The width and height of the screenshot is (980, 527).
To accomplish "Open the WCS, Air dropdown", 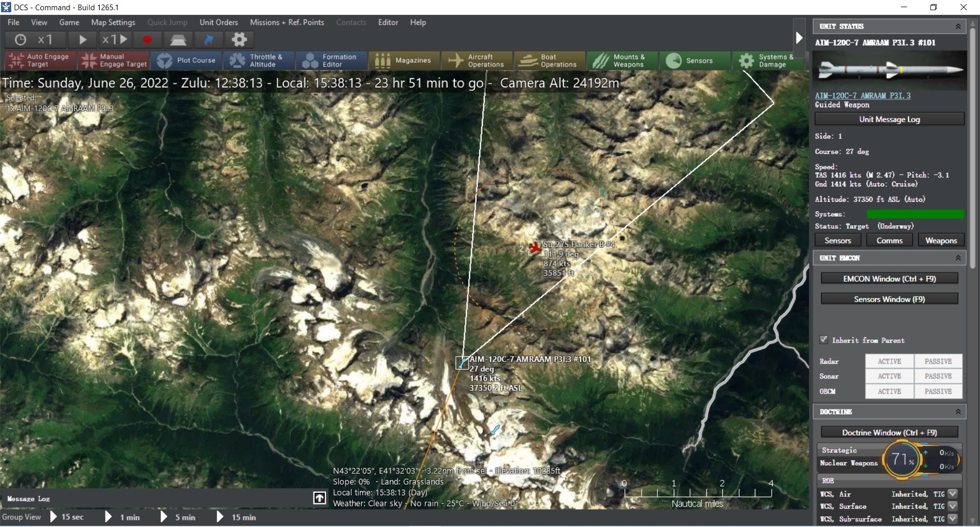I will (952, 494).
